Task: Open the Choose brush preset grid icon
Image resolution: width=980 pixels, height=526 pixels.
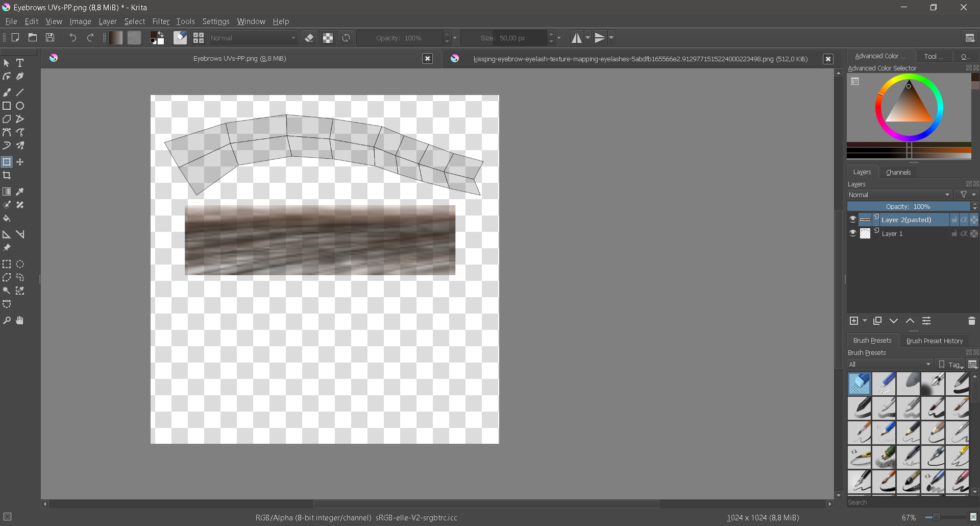Action: pyautogui.click(x=199, y=38)
